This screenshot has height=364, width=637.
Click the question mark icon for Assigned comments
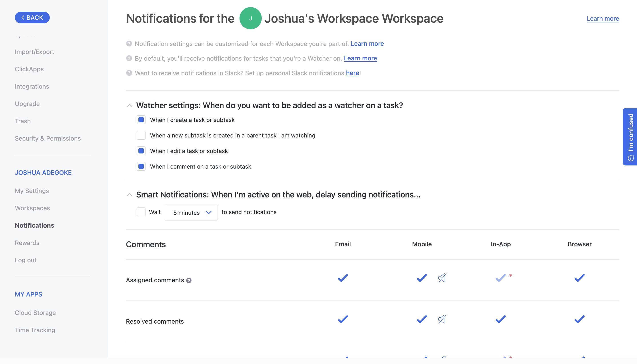[x=189, y=280]
